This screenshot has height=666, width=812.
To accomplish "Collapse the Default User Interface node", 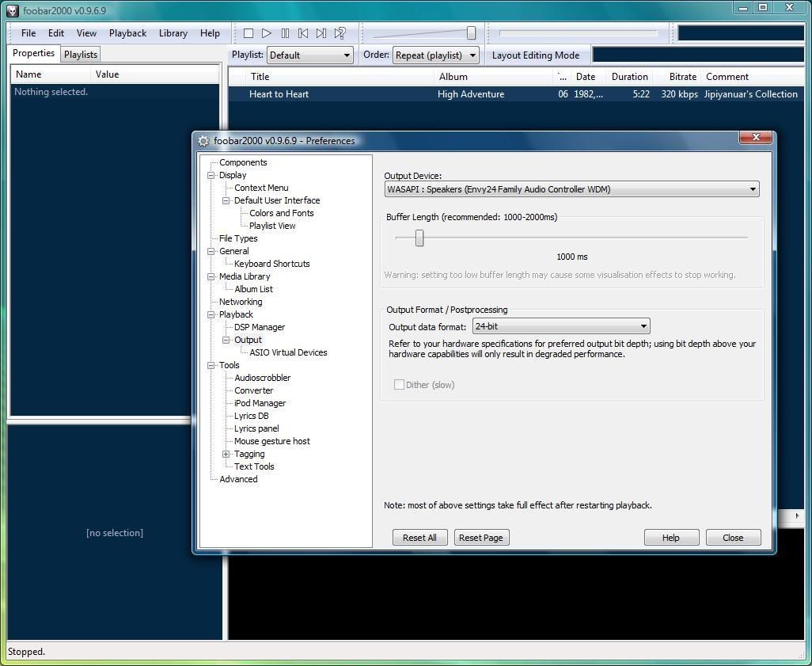I will tap(226, 200).
